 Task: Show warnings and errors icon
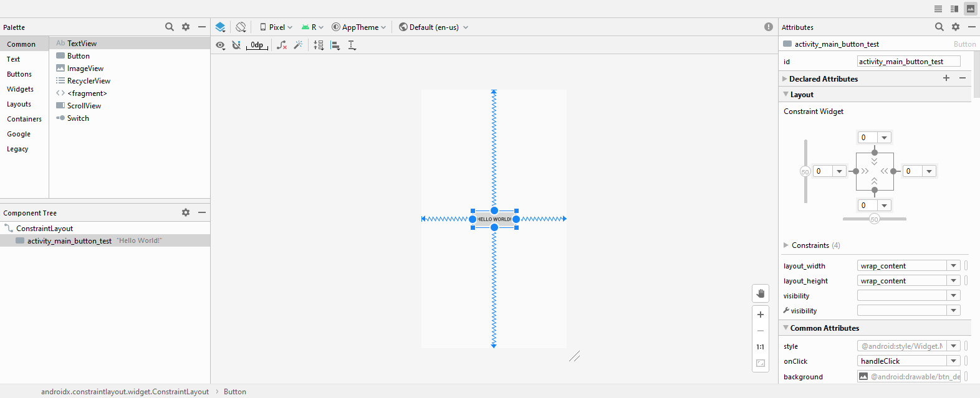[x=769, y=27]
